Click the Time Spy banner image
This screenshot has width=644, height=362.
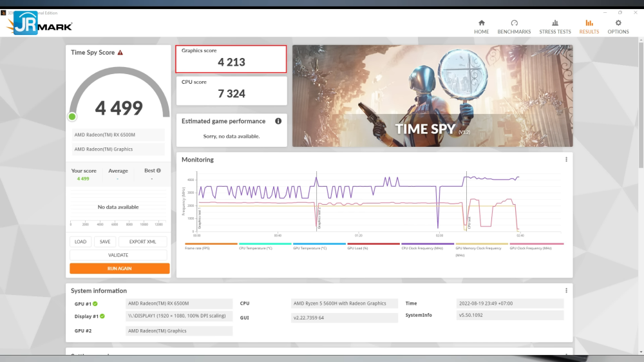click(432, 95)
